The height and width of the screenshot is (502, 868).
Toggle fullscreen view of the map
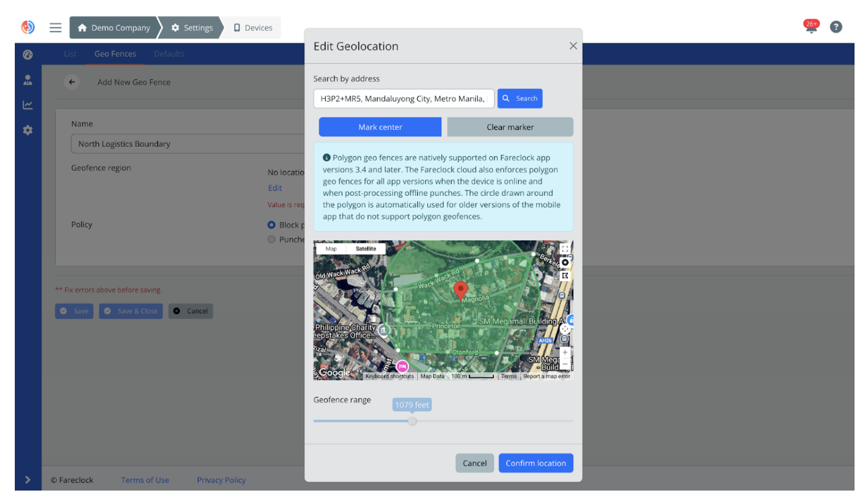(x=565, y=248)
